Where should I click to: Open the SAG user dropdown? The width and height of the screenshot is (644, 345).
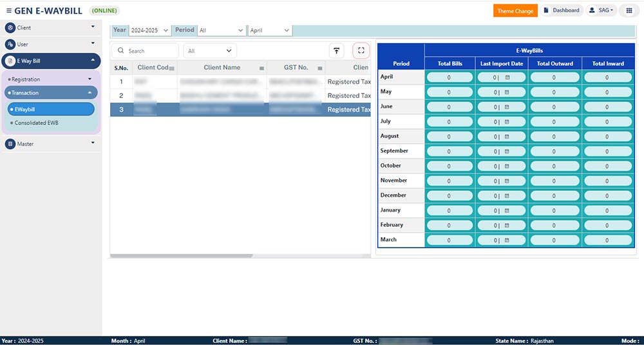tap(601, 11)
